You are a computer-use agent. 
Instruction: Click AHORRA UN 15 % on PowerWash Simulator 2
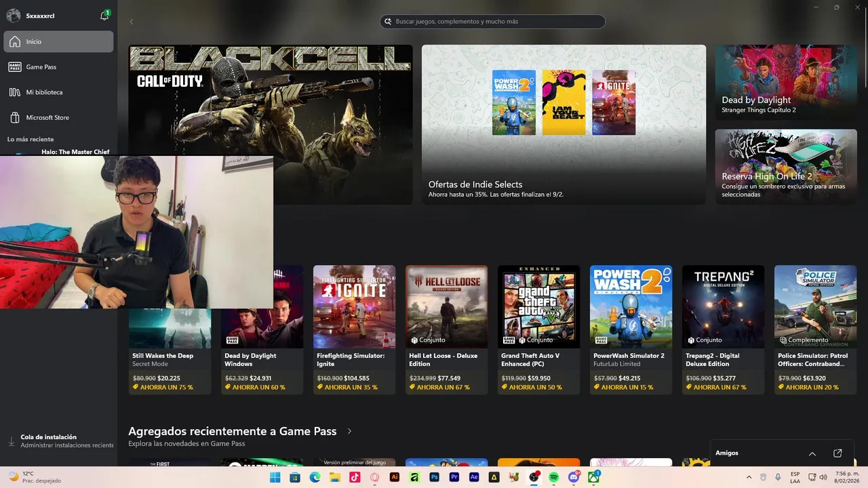(624, 388)
